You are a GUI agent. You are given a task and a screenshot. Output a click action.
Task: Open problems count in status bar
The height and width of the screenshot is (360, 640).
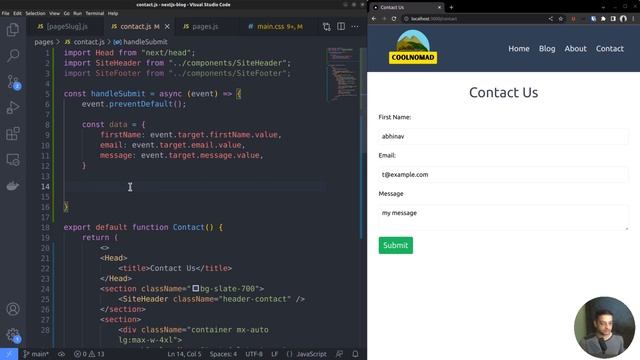click(89, 354)
